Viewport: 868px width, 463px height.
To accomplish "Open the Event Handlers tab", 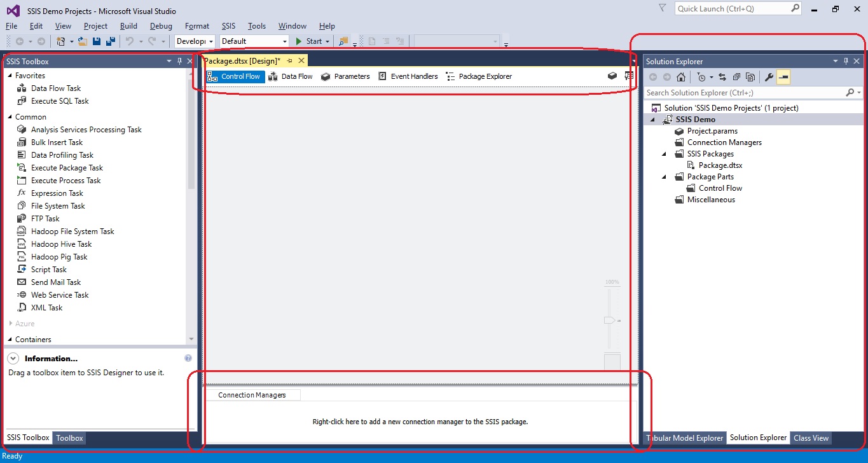I will (x=408, y=76).
